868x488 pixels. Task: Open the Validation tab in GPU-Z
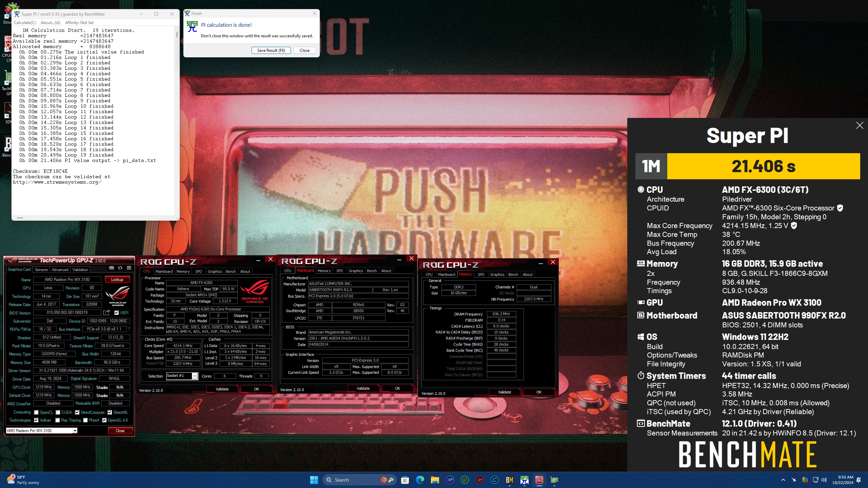coord(80,270)
